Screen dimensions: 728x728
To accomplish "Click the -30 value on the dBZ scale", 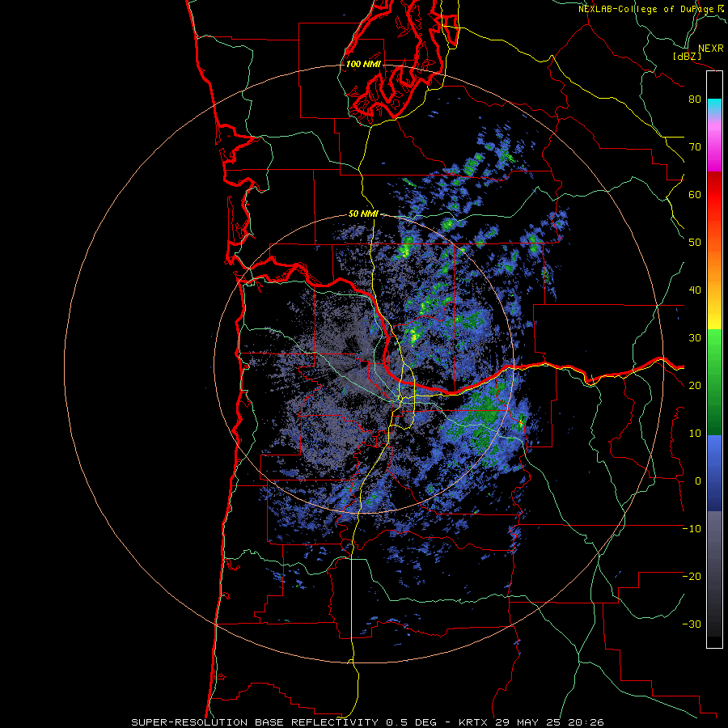I will point(692,624).
